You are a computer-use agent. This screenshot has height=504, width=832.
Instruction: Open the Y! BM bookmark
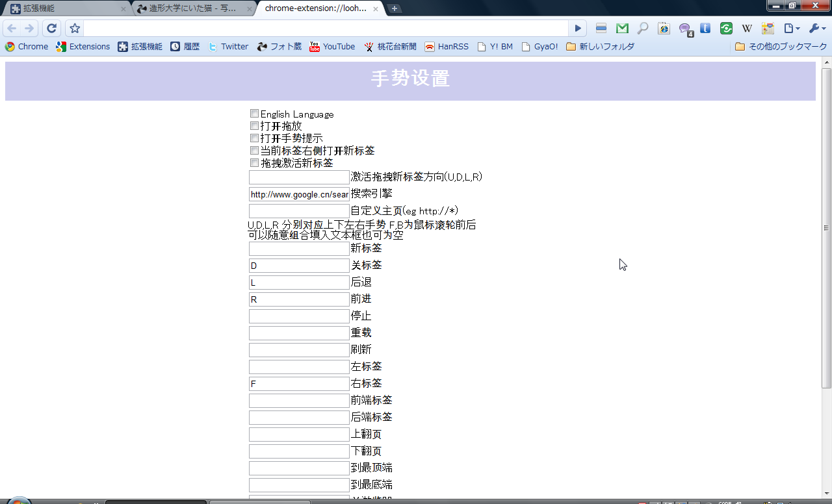click(x=495, y=47)
